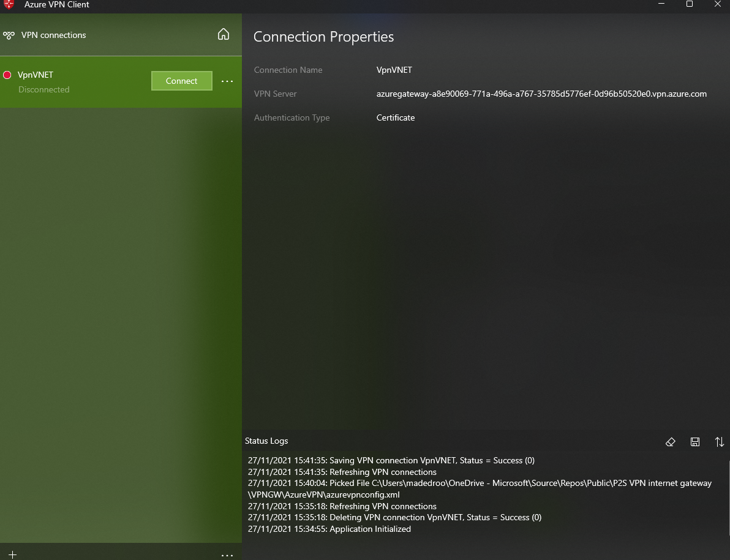Maximize the Azure VPN Client window
This screenshot has width=730, height=560.
[690, 4]
